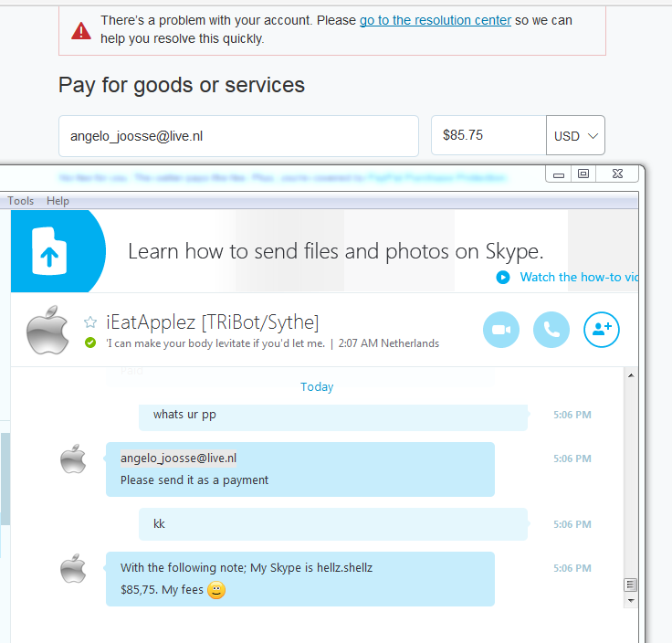Open the Watch the how-to video link

coord(579,277)
